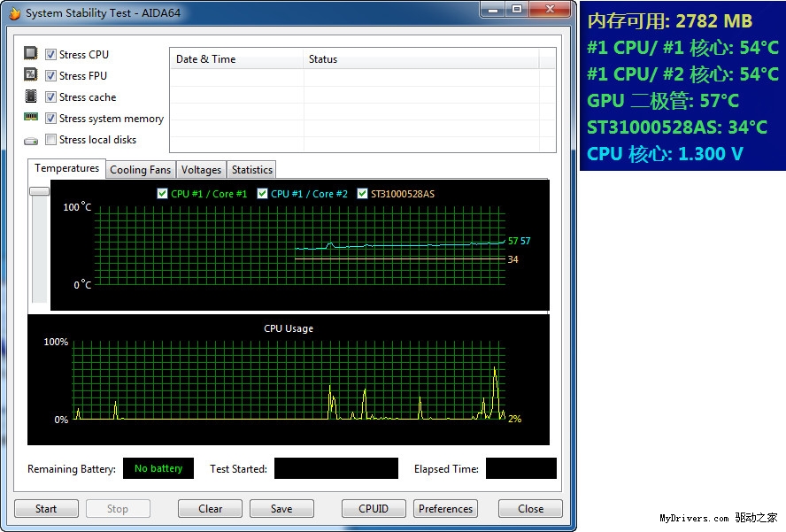
Task: Open the Preferences dialog
Action: tap(445, 509)
